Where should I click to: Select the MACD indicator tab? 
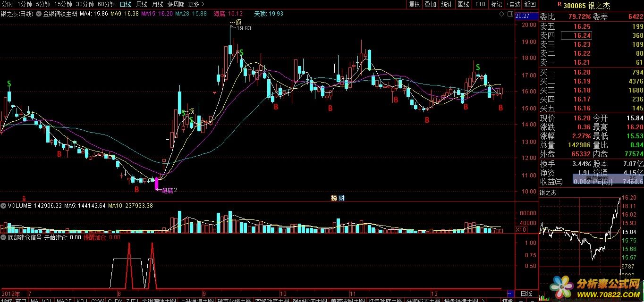tap(64, 300)
